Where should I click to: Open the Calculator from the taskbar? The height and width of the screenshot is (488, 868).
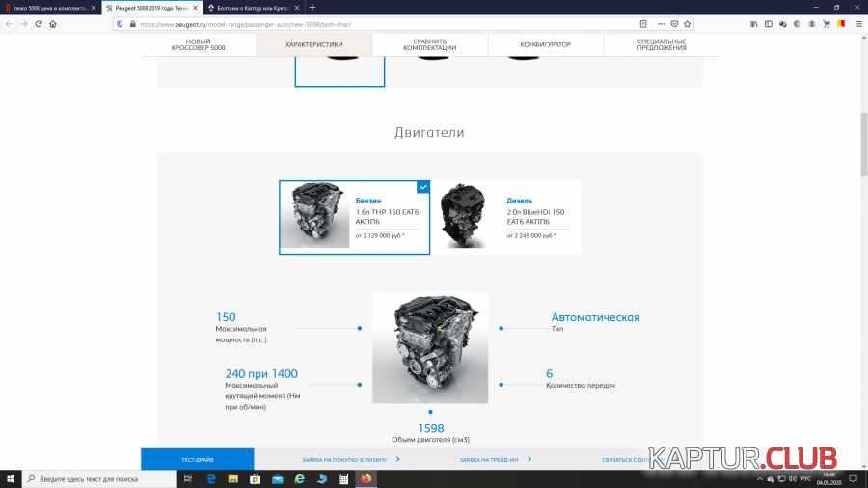click(x=343, y=479)
